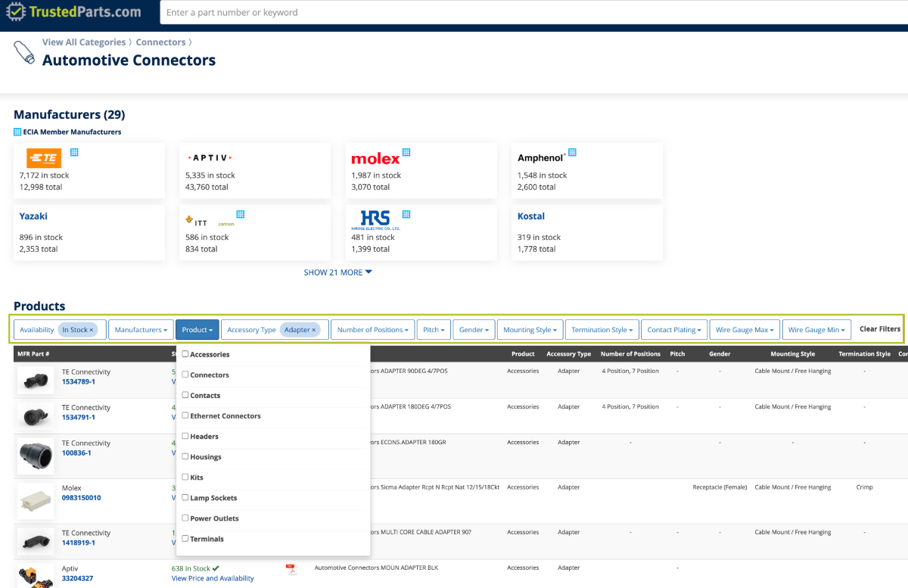Check the Connectors product option

tap(185, 375)
